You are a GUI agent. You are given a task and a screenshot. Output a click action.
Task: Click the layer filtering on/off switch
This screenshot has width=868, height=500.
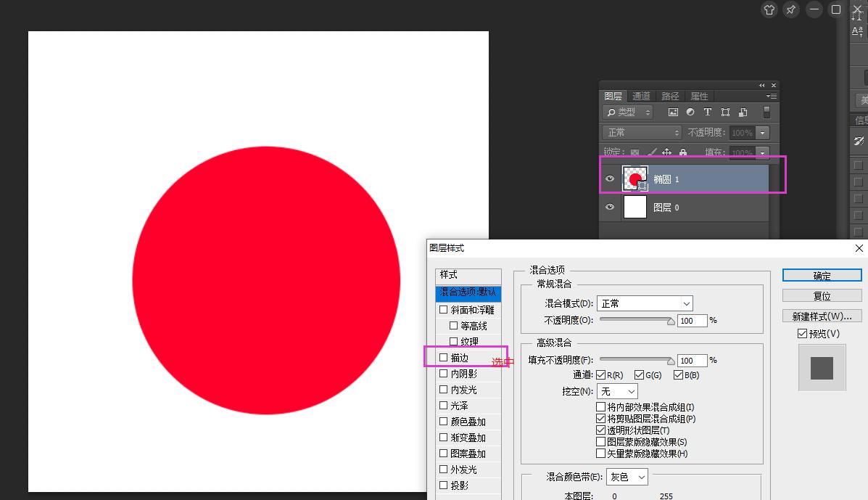[x=766, y=112]
